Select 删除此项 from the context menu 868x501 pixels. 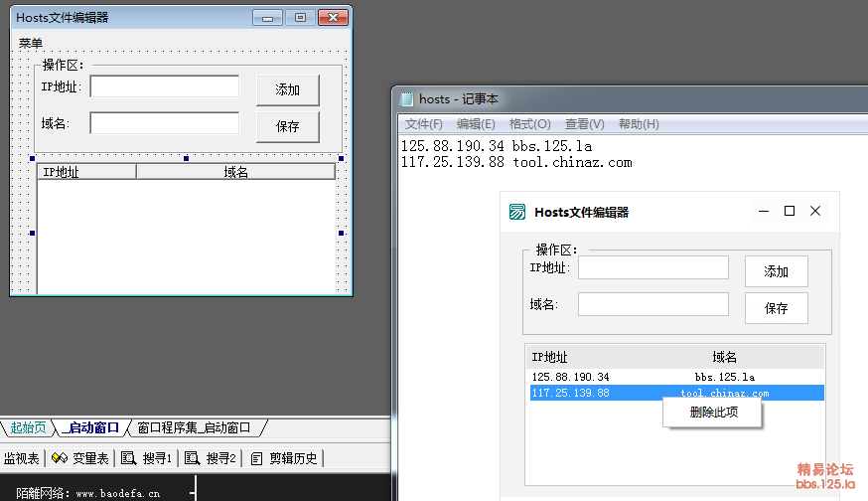click(713, 412)
